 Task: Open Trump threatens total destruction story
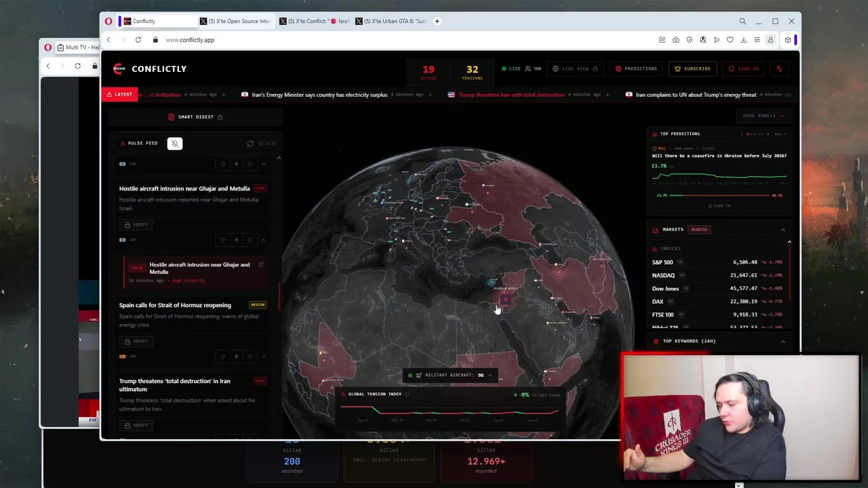click(174, 385)
